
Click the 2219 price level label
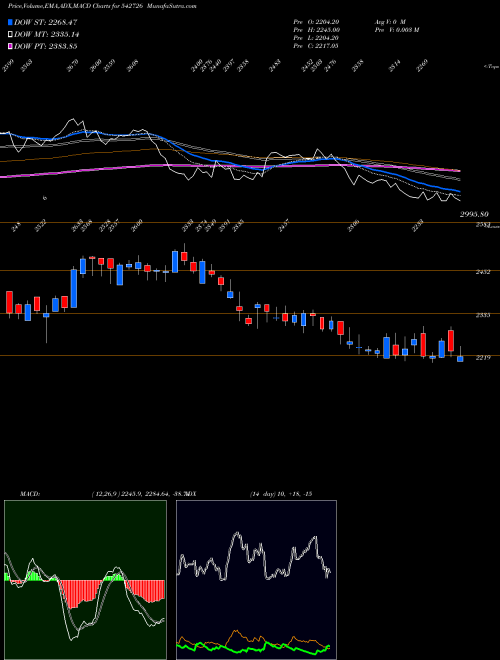[482, 357]
